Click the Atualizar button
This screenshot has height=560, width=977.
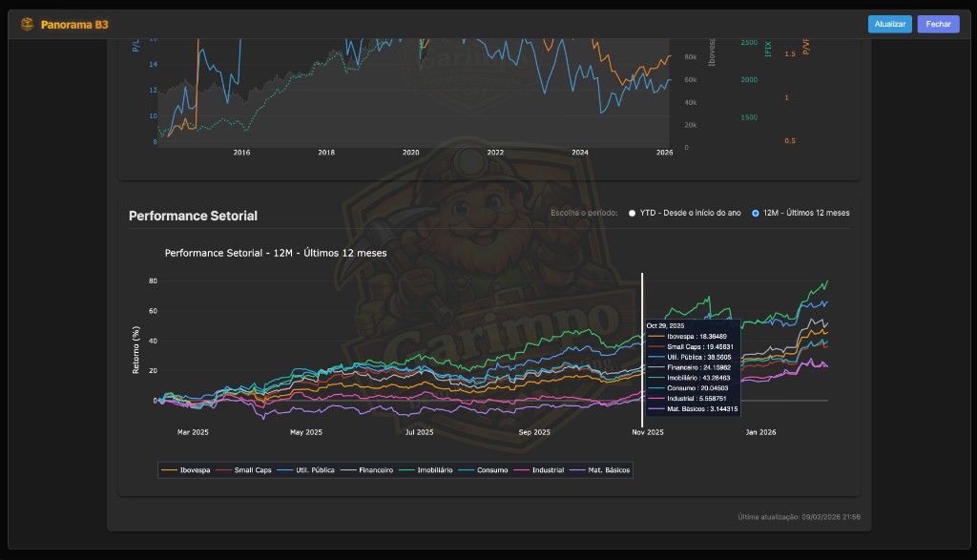[x=889, y=24]
